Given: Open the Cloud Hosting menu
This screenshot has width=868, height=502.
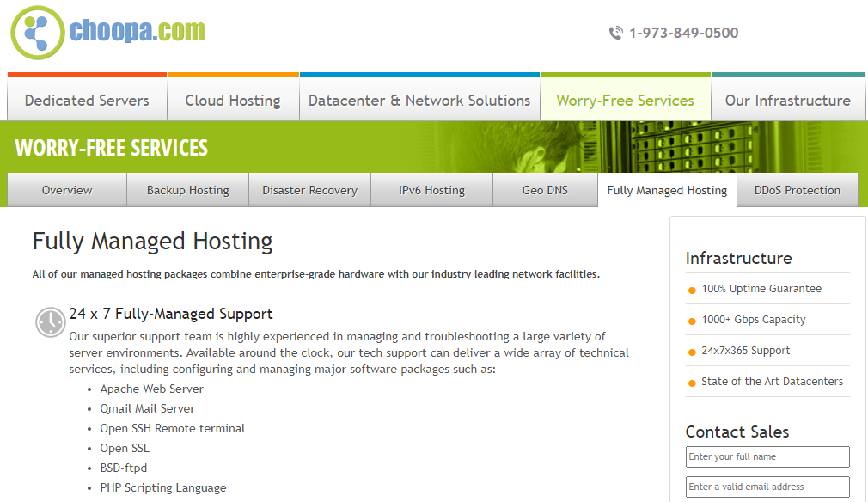Looking at the screenshot, I should pyautogui.click(x=233, y=99).
